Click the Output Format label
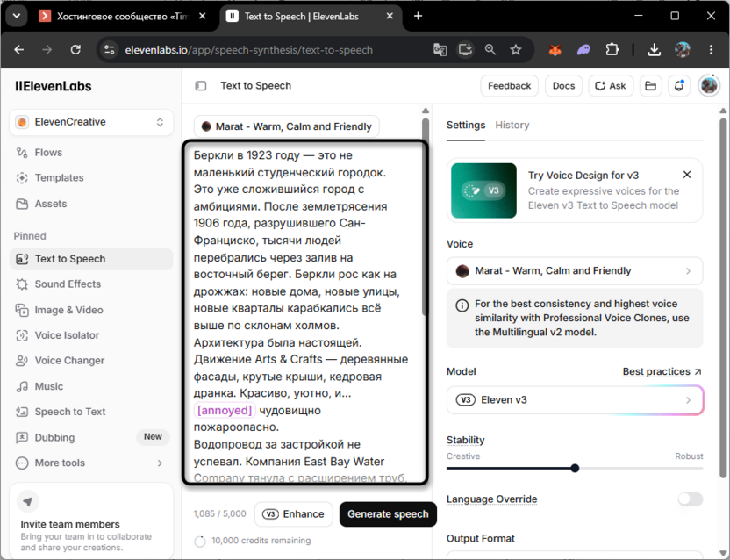The height and width of the screenshot is (560, 730). tap(481, 539)
